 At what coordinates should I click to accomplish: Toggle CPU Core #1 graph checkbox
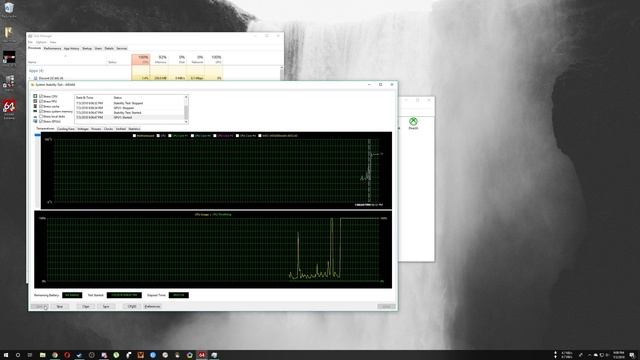pyautogui.click(x=170, y=136)
